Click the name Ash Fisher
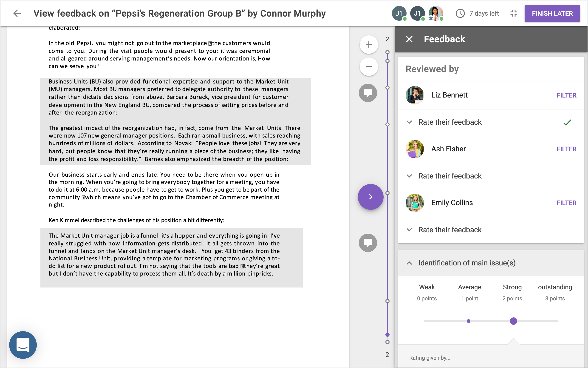 [448, 149]
